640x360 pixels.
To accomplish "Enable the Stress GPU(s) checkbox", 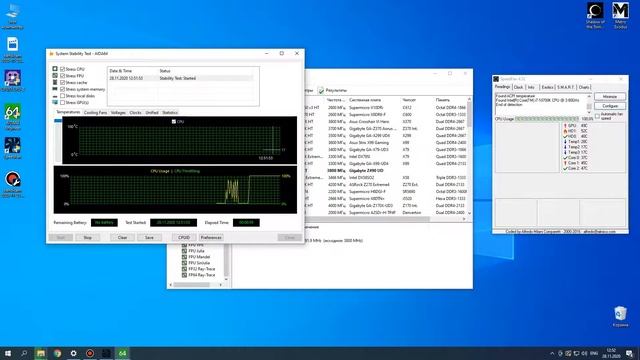I will click(x=62, y=102).
